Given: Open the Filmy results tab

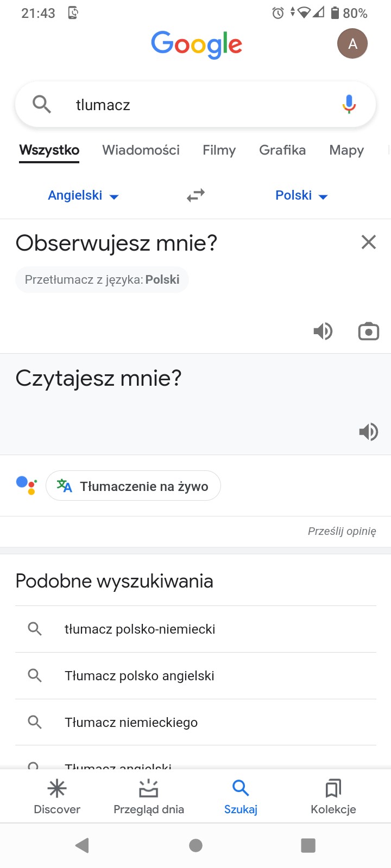Looking at the screenshot, I should (x=219, y=150).
